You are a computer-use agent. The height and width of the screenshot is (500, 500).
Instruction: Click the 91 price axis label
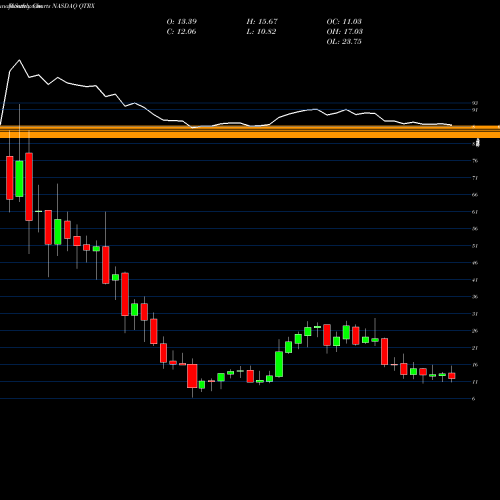475,110
